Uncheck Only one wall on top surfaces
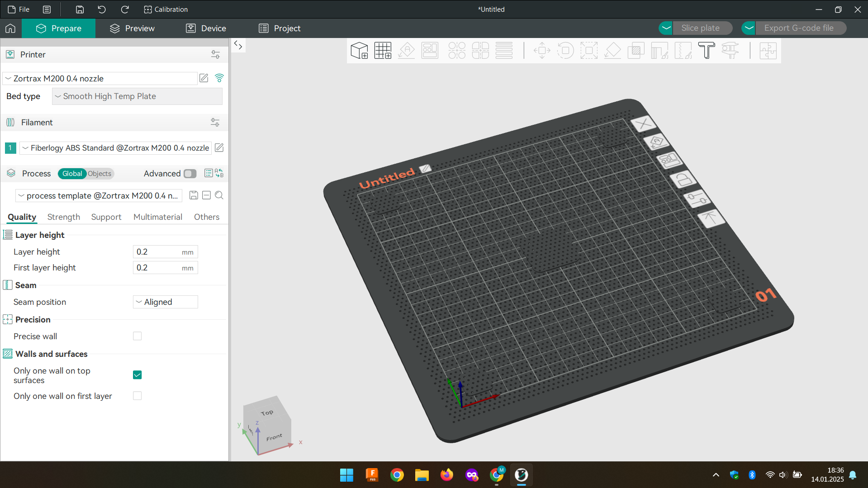This screenshot has width=868, height=488. (138, 375)
